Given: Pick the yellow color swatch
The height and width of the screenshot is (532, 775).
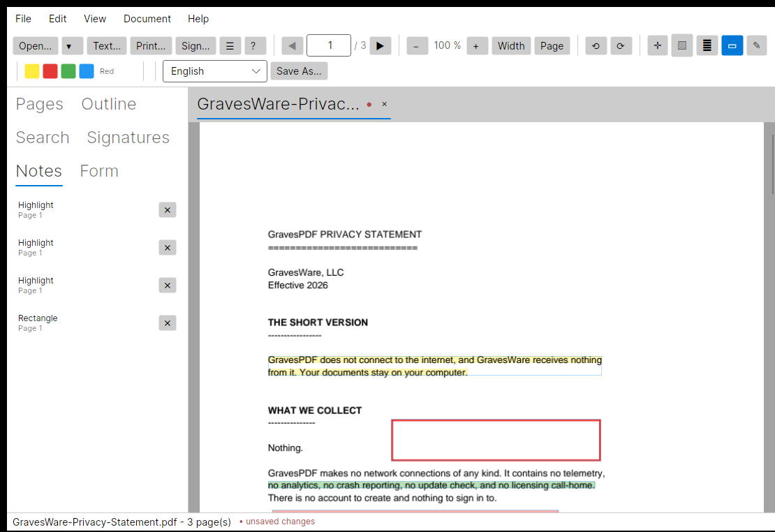Looking at the screenshot, I should pos(32,71).
